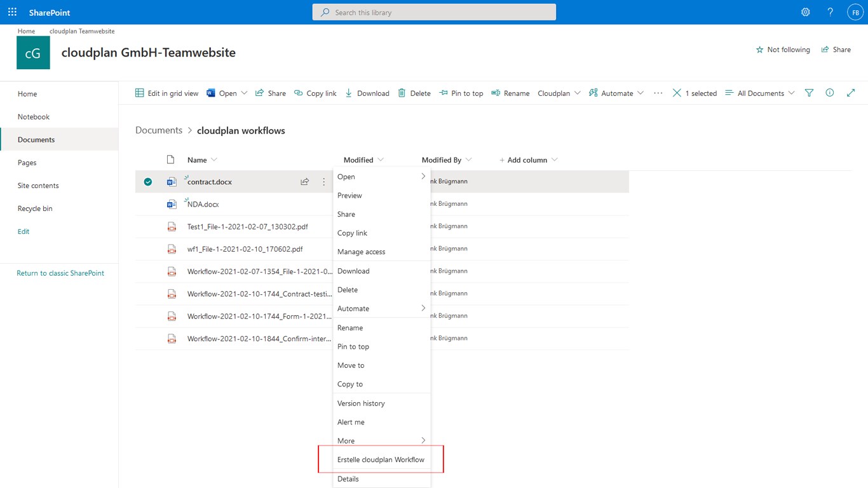Screen dimensions: 868x488
Task: Expand the Open dropdown in the toolbar
Action: [245, 93]
